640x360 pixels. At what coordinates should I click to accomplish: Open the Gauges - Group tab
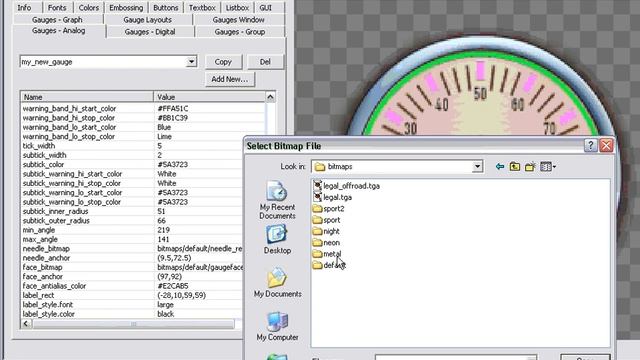tap(240, 32)
